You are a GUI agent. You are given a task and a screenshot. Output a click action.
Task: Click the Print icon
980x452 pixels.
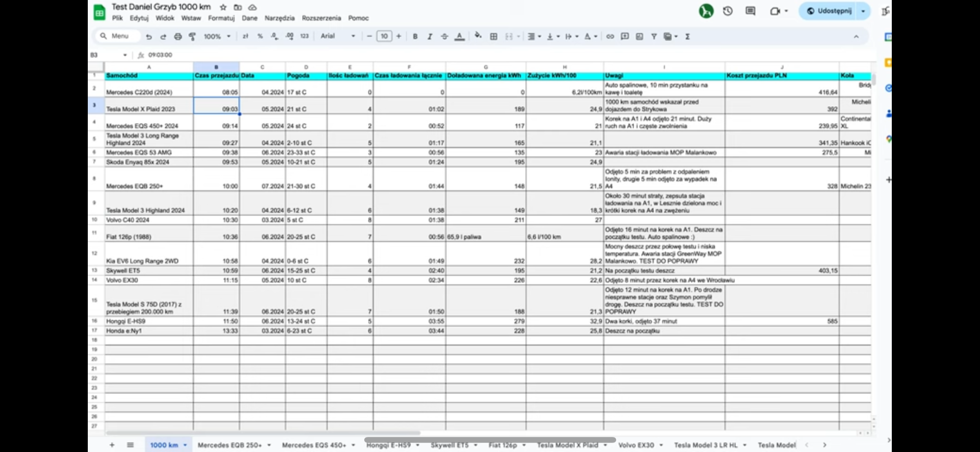pyautogui.click(x=178, y=36)
